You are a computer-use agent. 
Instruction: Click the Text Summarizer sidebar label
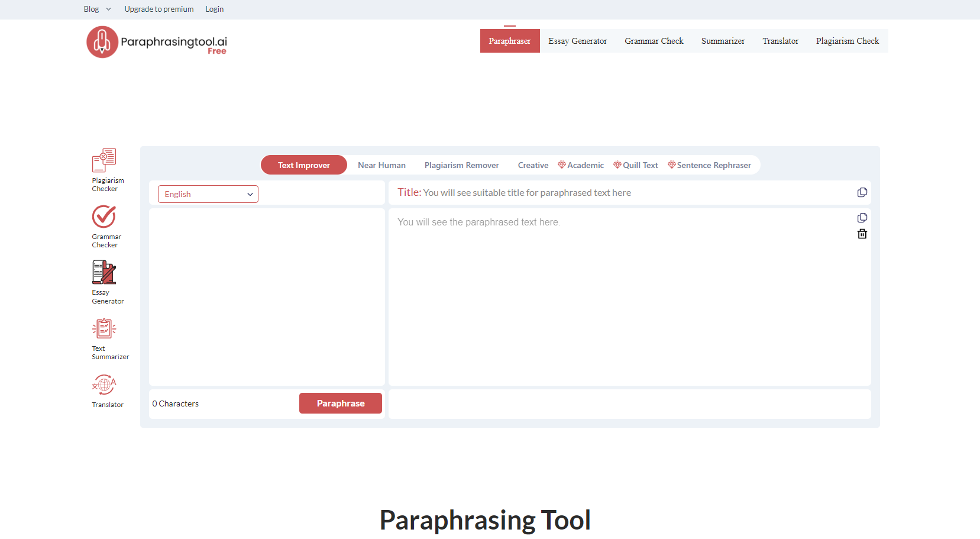(x=111, y=353)
